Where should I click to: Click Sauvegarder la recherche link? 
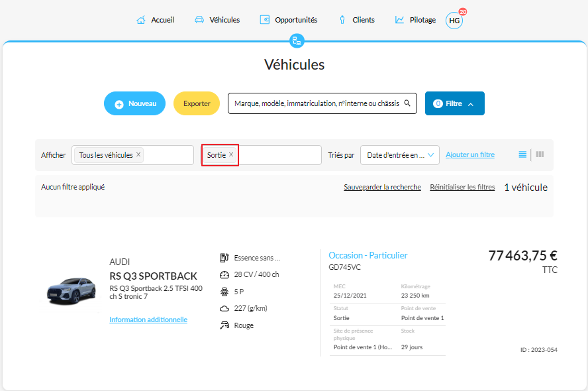tap(383, 187)
